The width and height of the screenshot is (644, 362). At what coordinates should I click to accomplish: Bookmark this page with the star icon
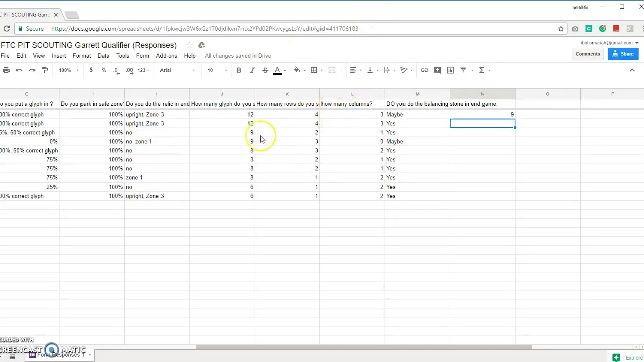561,29
